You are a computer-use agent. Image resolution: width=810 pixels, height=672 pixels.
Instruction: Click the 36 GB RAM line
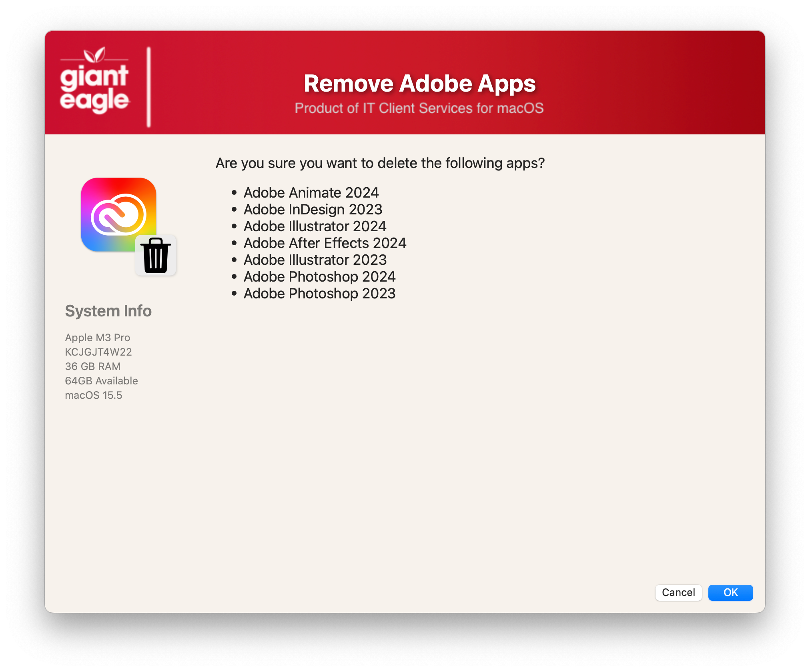92,366
